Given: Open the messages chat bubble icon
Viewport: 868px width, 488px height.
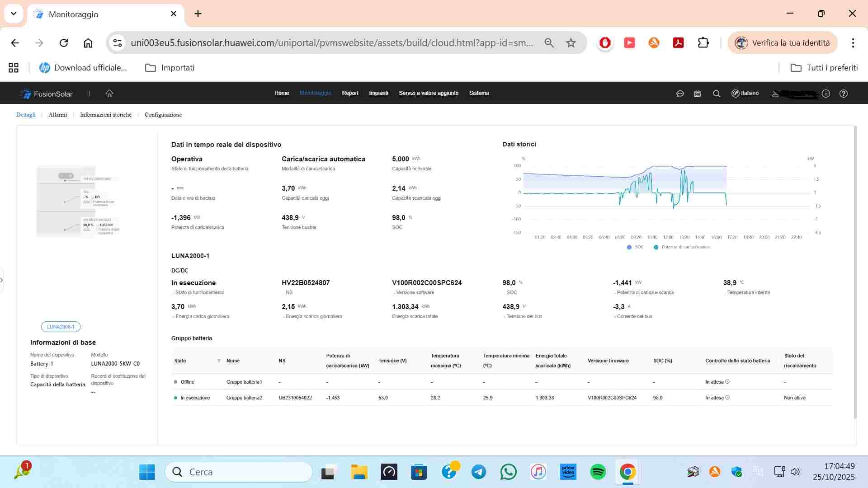Looking at the screenshot, I should pyautogui.click(x=680, y=94).
